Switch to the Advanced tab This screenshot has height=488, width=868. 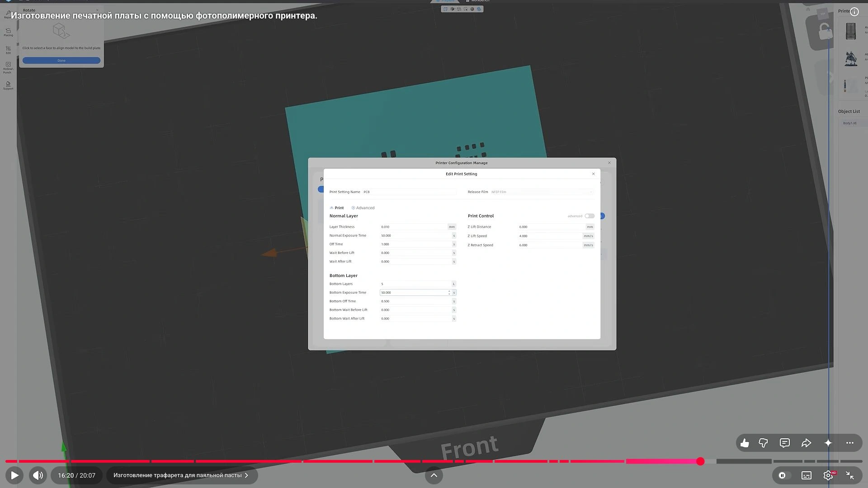pyautogui.click(x=363, y=208)
